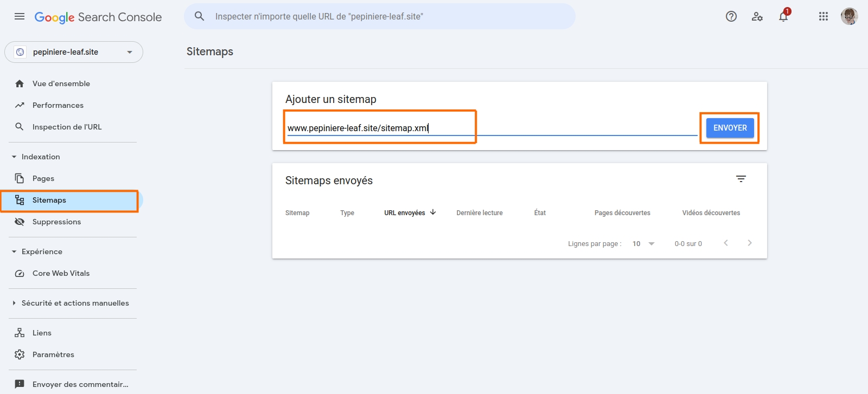Click the trend icon beside Performances
Viewport: 868px width, 394px height.
20,105
